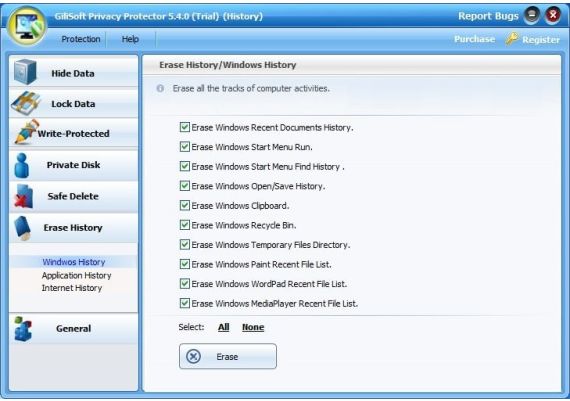This screenshot has width=570, height=401.
Task: Switch to the Safe Delete section
Action: pos(73,196)
